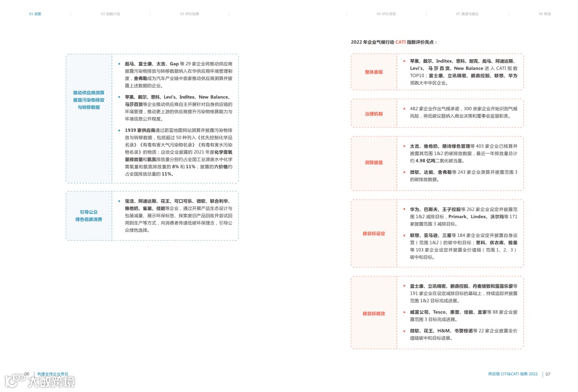Click the 碳目标绩效 category label
578x392 pixels.
(374, 313)
